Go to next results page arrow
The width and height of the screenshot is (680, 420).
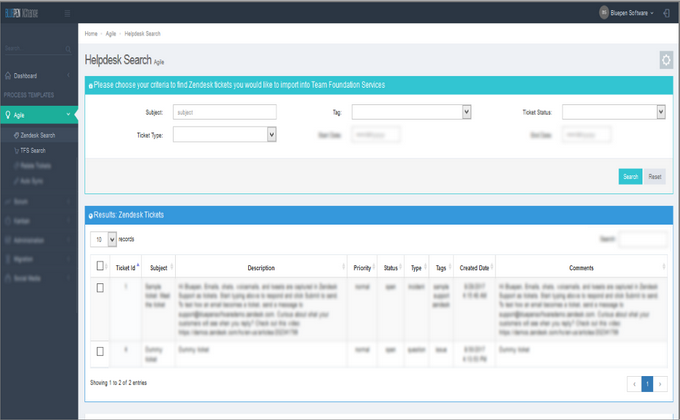660,384
